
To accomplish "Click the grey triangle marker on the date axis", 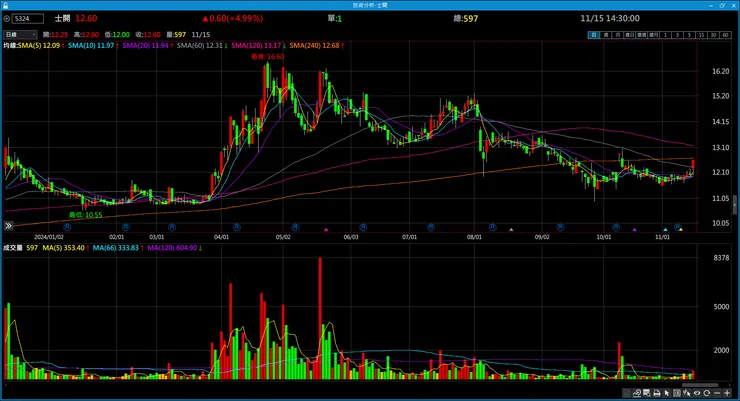I will coord(511,230).
